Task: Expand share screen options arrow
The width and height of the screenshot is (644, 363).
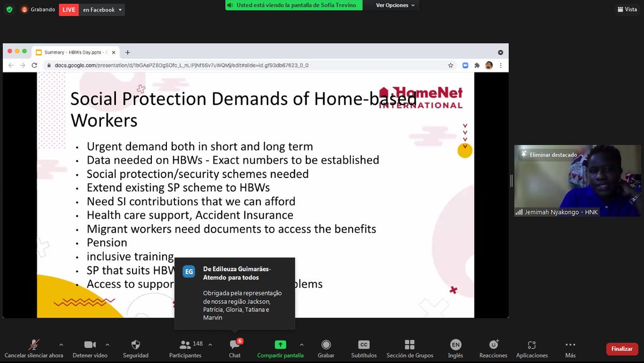Action: [301, 345]
